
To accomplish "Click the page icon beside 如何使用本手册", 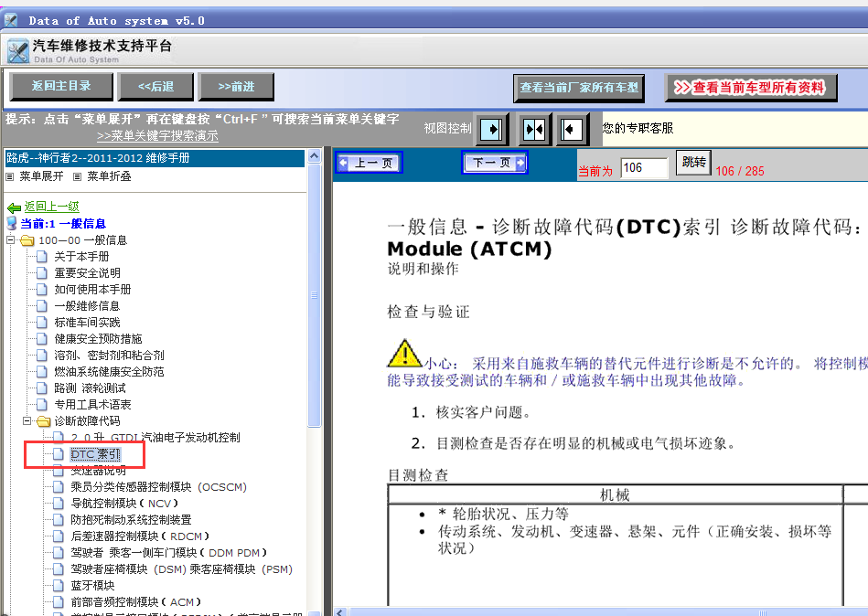I will (41, 289).
